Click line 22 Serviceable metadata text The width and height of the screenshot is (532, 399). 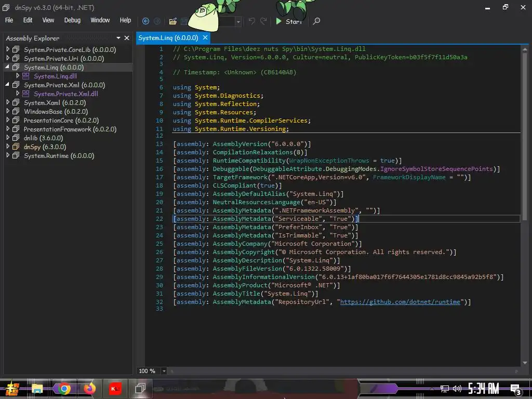coord(265,219)
